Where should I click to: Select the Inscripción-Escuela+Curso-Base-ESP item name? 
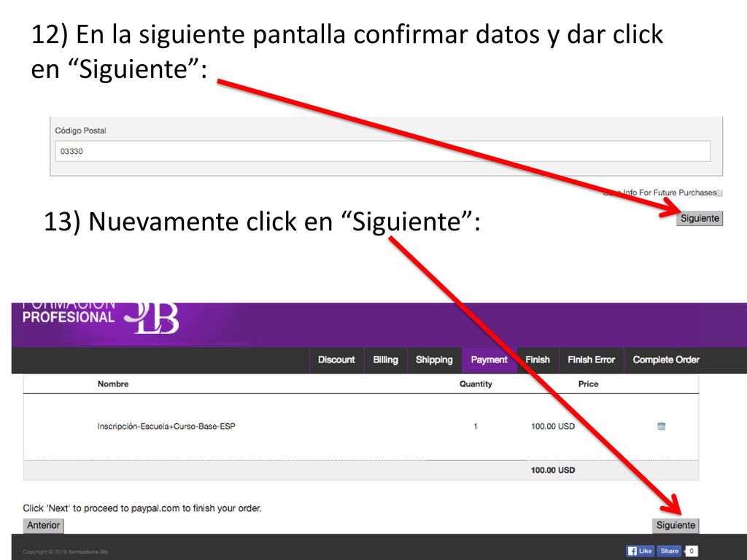166,426
